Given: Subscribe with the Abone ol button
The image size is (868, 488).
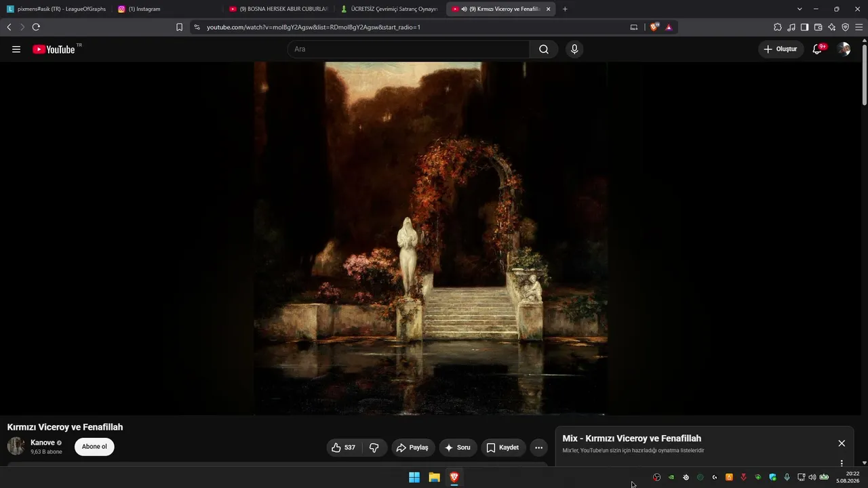Looking at the screenshot, I should pos(94,447).
